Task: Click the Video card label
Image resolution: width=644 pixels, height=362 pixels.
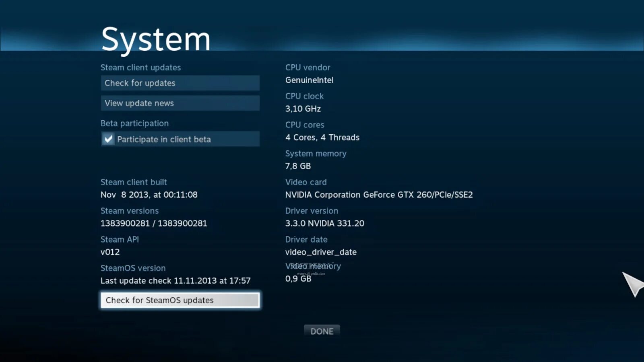Action: click(306, 182)
